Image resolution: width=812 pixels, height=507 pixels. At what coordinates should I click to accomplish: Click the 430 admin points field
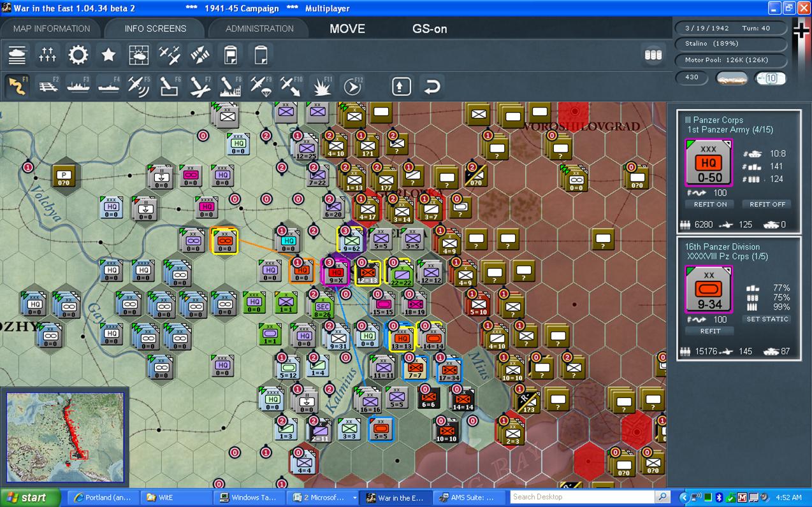click(692, 77)
